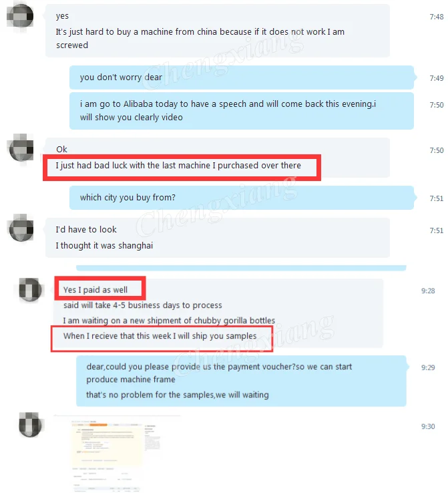The image size is (448, 493).
Task: Click the avatar beside 'I'd have to look'
Action: (21, 228)
